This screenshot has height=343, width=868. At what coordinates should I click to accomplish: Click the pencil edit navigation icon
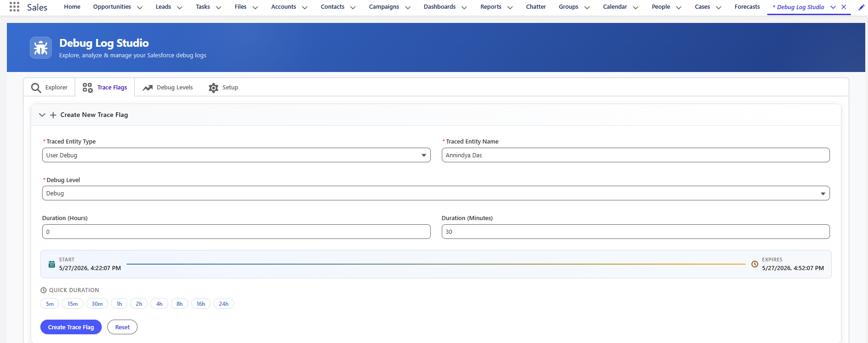861,7
